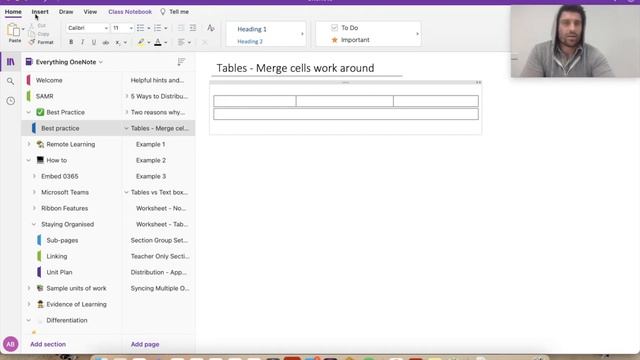The image size is (640, 360).
Task: Collapse Tables vs Text box page subpages
Action: point(127,192)
